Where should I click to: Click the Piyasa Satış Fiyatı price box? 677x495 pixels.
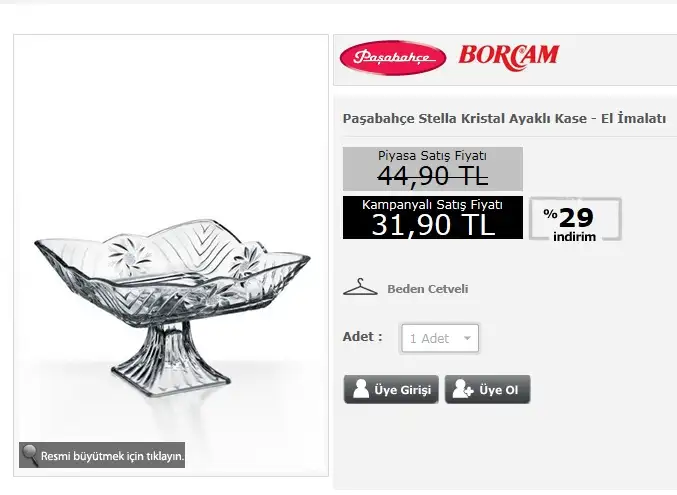click(x=433, y=169)
